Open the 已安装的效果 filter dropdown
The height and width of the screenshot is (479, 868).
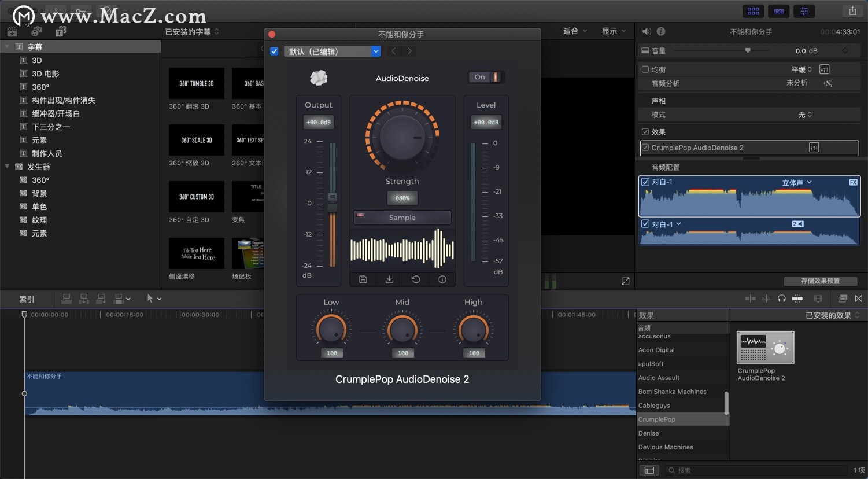(832, 315)
